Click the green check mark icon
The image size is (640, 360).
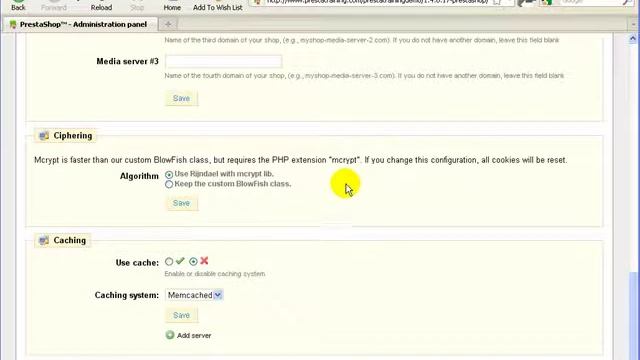[x=180, y=261]
